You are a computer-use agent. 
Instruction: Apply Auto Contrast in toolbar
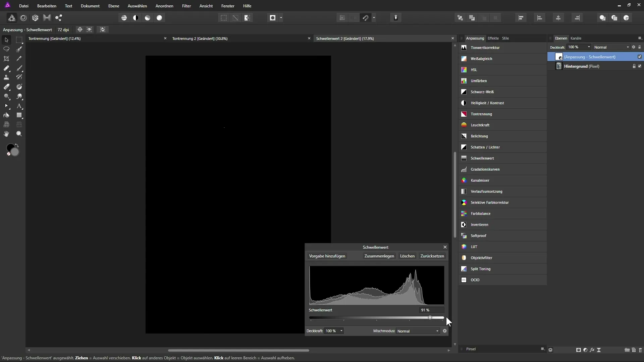(x=136, y=18)
